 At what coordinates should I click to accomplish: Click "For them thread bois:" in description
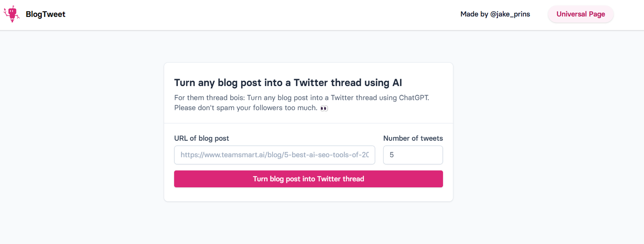pyautogui.click(x=209, y=98)
